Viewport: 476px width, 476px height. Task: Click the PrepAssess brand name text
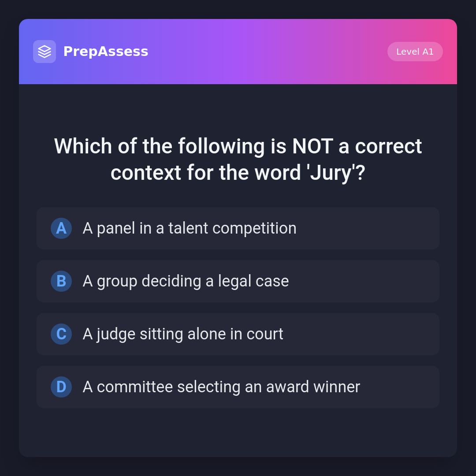[x=106, y=52]
